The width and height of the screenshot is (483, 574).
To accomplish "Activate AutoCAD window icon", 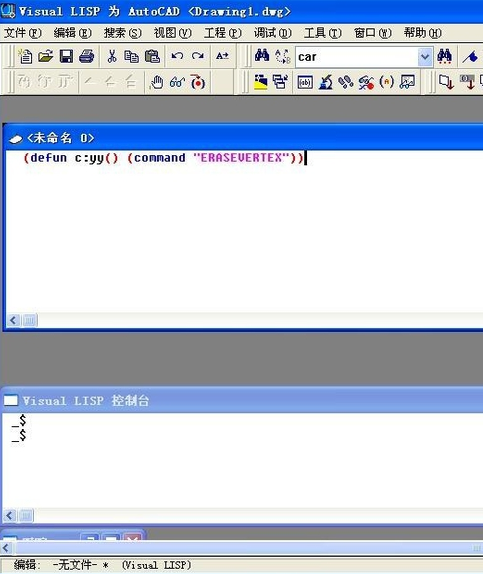I will click(261, 82).
